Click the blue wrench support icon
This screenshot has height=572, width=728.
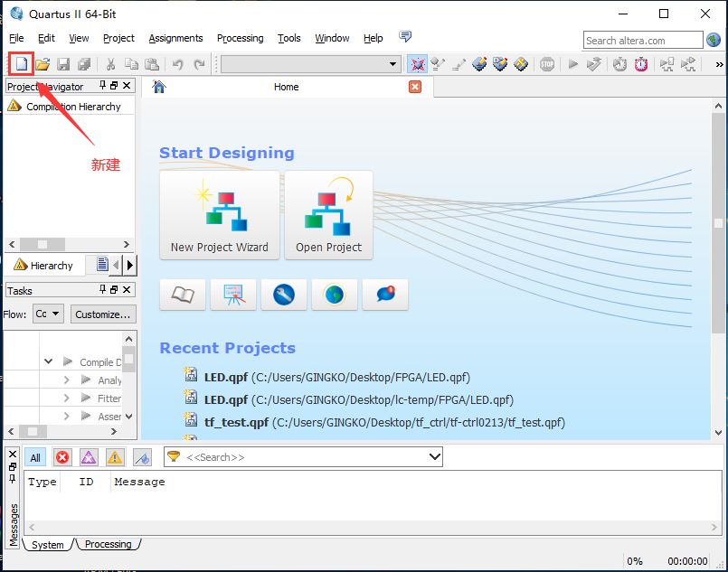coord(284,295)
